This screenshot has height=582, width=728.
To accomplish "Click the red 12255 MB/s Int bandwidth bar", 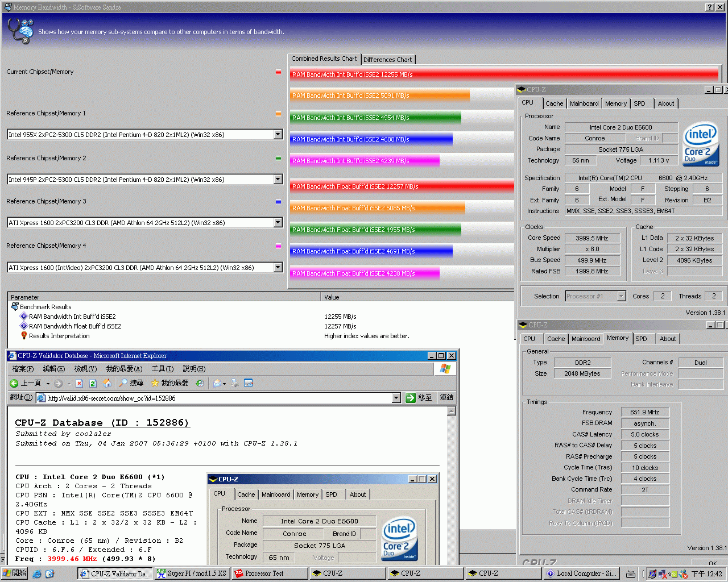I will pyautogui.click(x=504, y=74).
